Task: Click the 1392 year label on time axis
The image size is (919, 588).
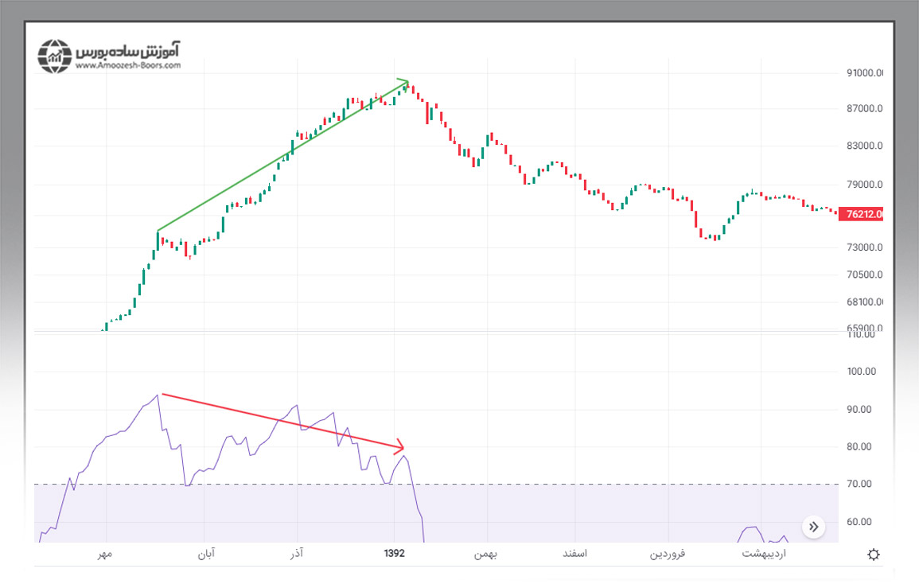Action: tap(395, 553)
